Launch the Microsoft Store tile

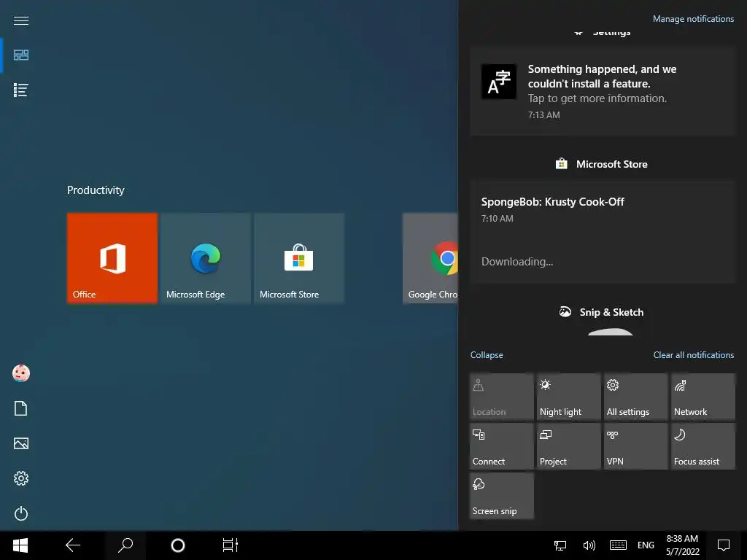[299, 258]
